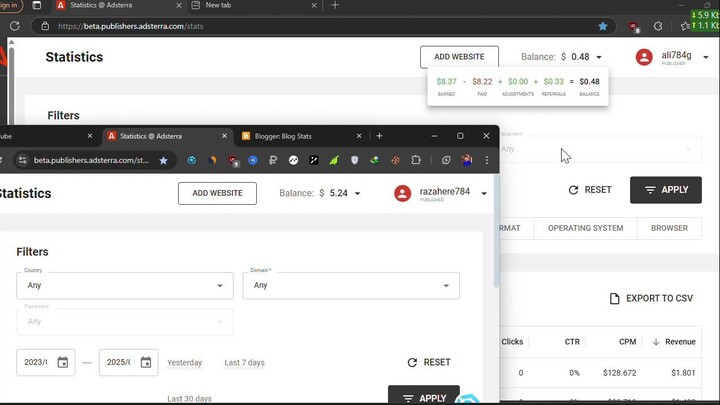Sort table by the CTR column header

(x=572, y=342)
